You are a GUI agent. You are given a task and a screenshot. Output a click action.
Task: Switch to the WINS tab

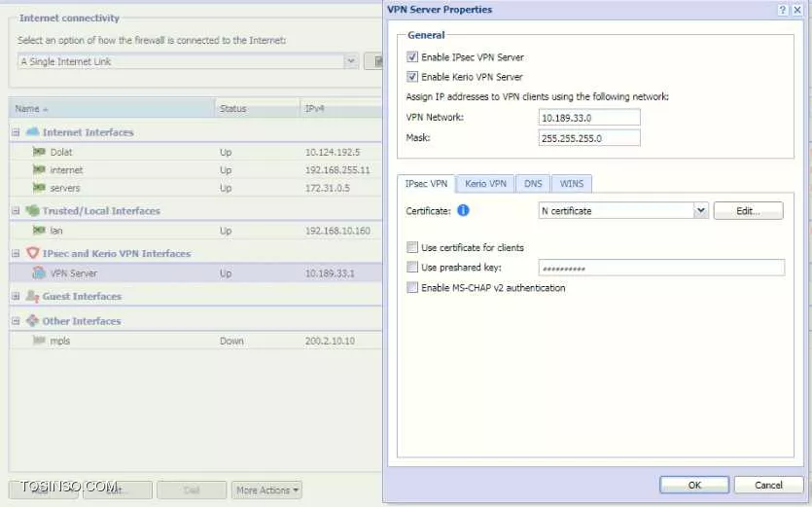(x=572, y=184)
